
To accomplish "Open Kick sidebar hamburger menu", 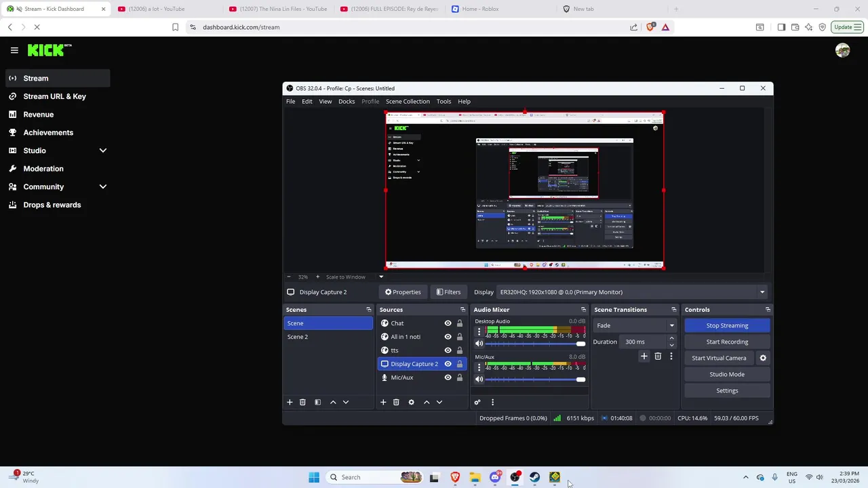I will pos(14,50).
